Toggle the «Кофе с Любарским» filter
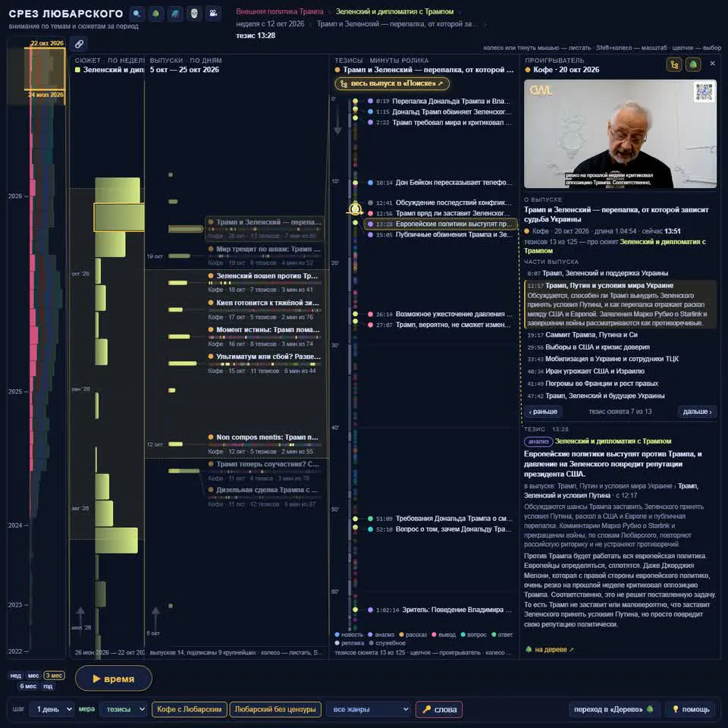The width and height of the screenshot is (728, 728). tap(189, 709)
